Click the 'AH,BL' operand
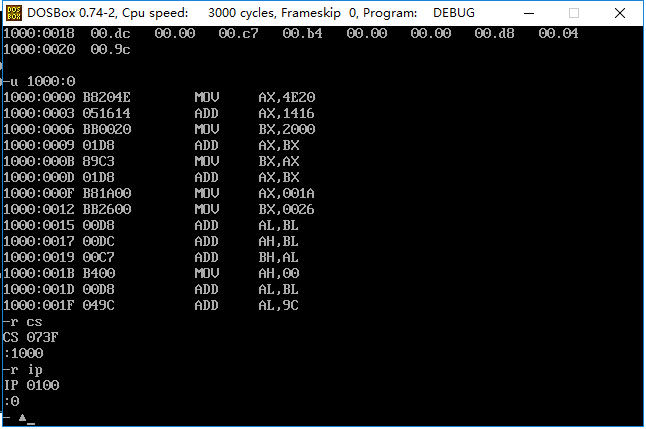This screenshot has height=429, width=646. [279, 242]
